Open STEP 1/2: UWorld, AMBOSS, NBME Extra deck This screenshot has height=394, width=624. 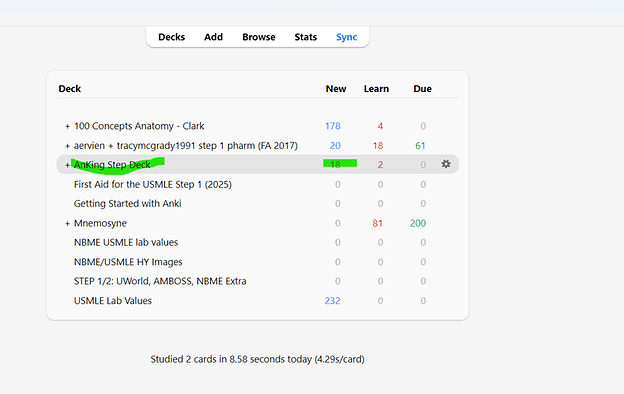[160, 281]
